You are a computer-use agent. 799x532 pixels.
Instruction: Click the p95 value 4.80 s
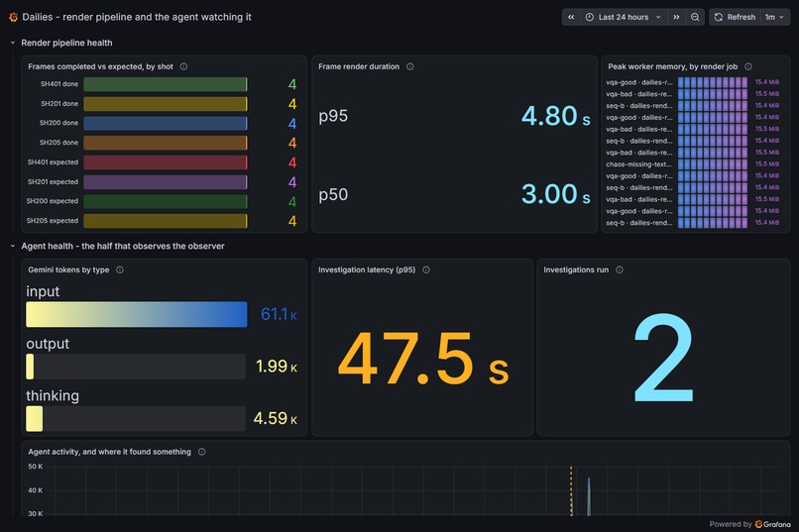coord(555,116)
